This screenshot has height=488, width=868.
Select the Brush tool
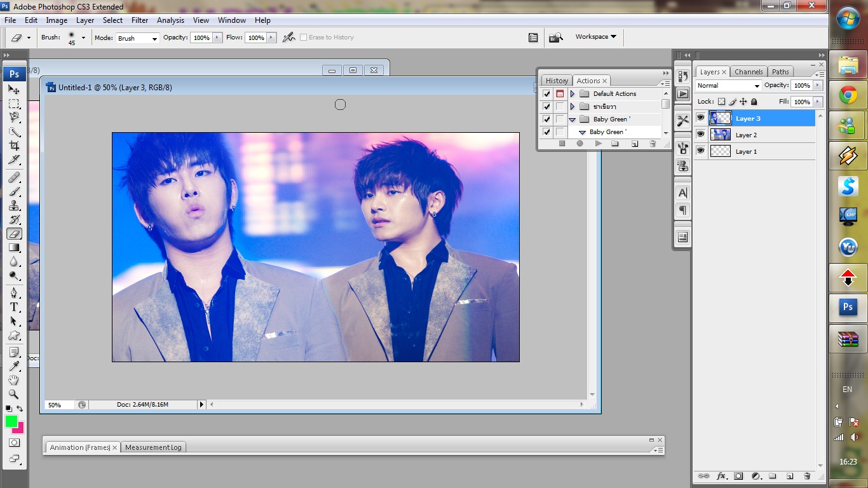pos(14,191)
